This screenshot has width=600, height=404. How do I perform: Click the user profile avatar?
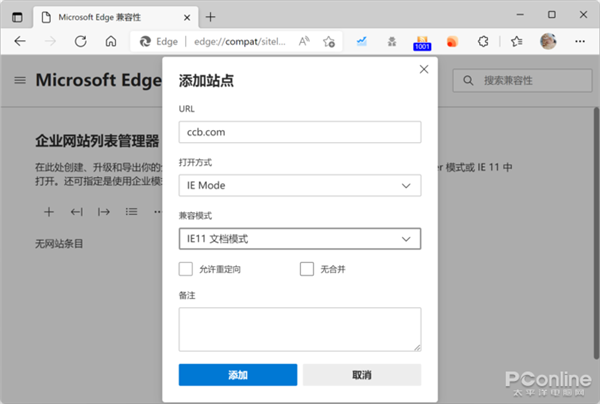click(548, 42)
